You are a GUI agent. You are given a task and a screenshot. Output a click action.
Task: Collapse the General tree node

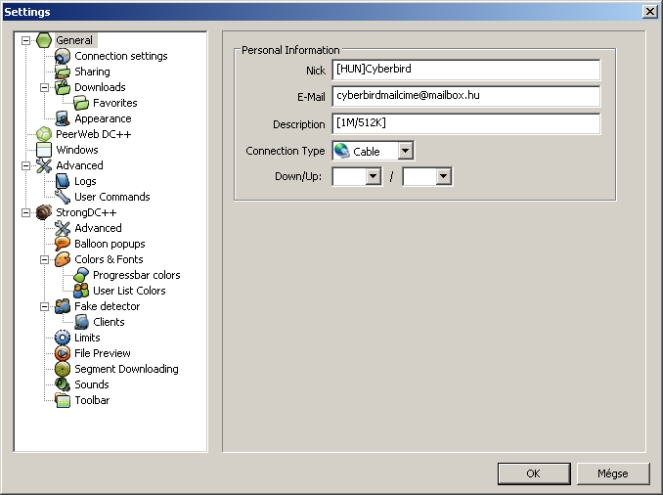[x=26, y=41]
